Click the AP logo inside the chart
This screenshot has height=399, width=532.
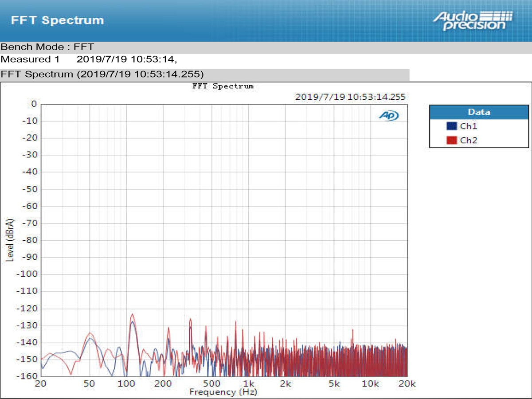click(389, 114)
